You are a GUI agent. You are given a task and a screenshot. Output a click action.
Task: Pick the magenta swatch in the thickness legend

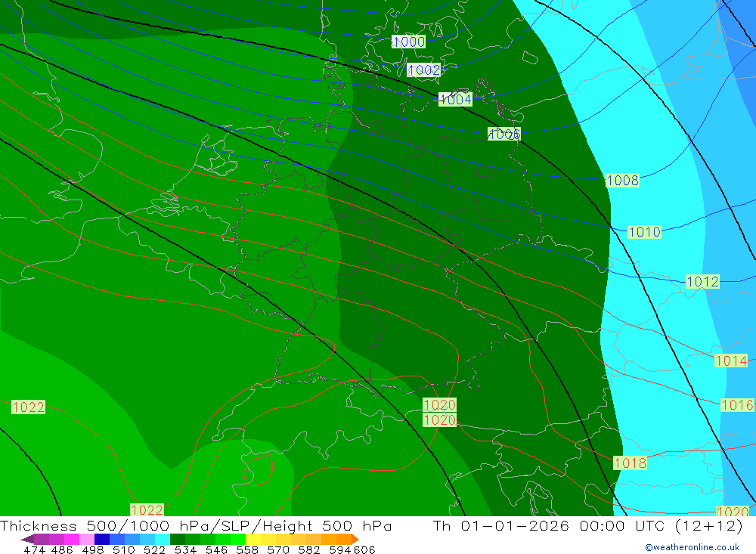(x=71, y=539)
